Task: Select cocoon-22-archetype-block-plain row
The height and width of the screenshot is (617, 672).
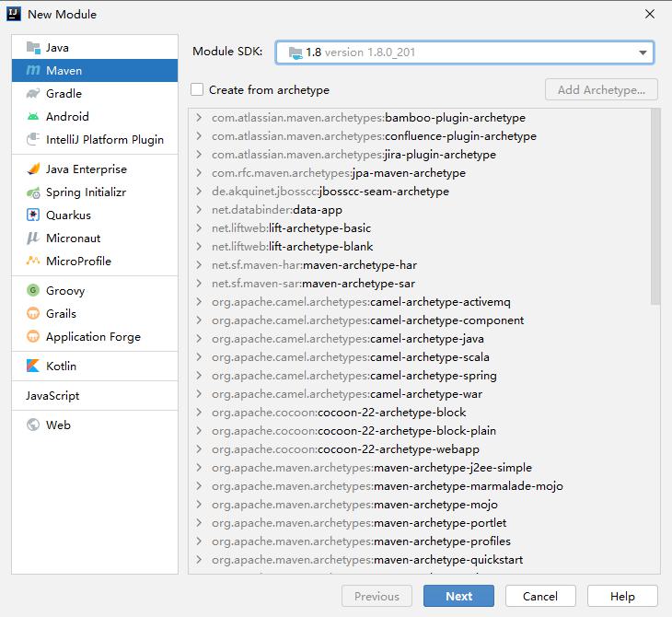Action: [x=420, y=431]
